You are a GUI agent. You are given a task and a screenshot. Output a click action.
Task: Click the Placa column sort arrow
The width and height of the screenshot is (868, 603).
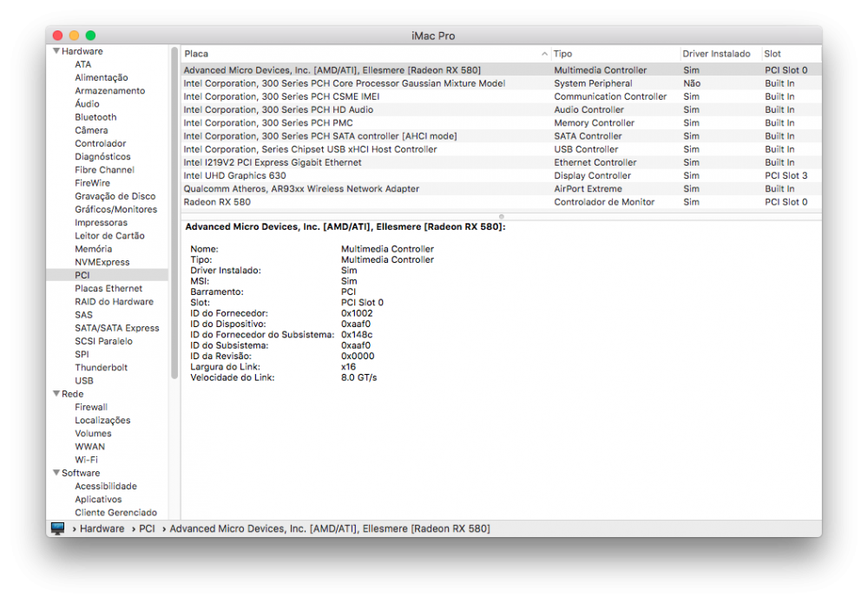pyautogui.click(x=545, y=54)
